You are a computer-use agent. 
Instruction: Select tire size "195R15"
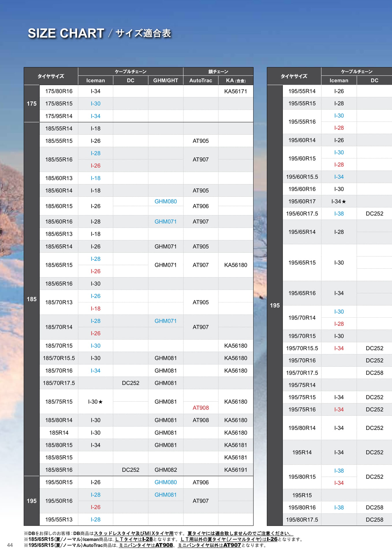[x=302, y=495]
